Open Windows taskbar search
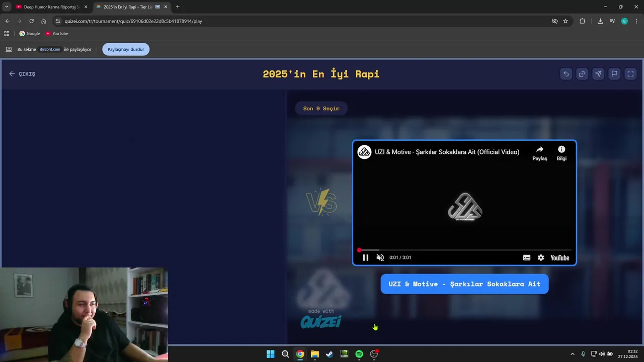 (285, 354)
